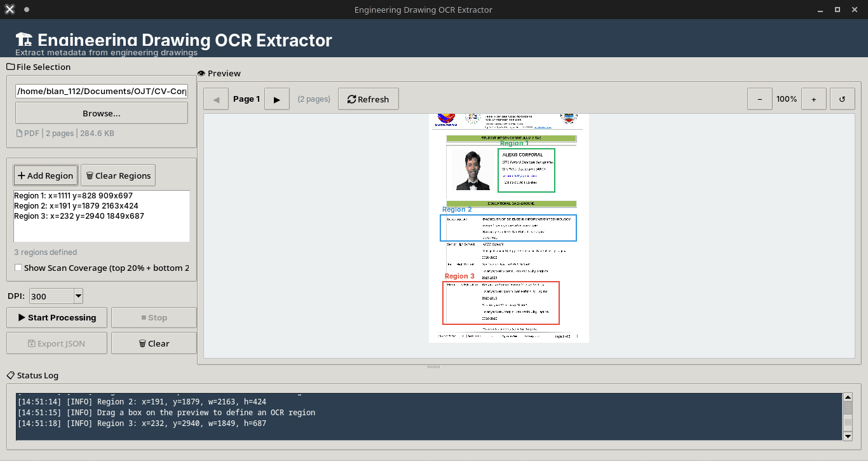Viewport: 868px width, 461px height.
Task: Minimize the window from title bar
Action: tap(820, 10)
